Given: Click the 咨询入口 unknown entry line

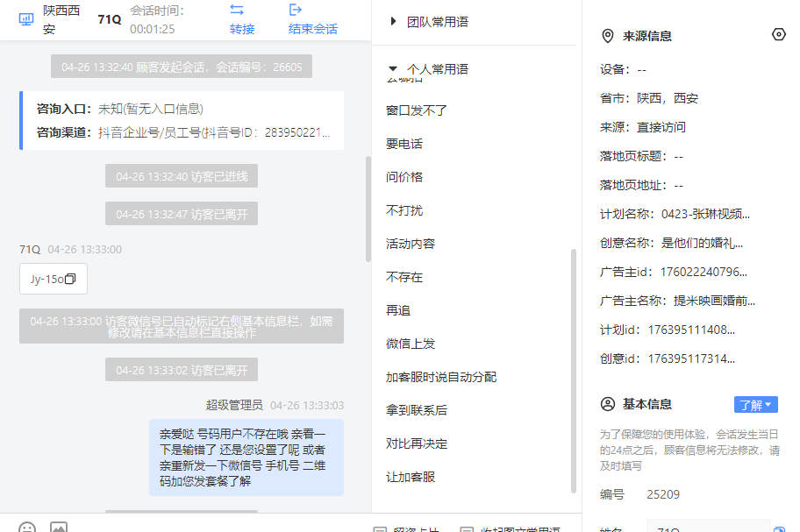Looking at the screenshot, I should 120,109.
